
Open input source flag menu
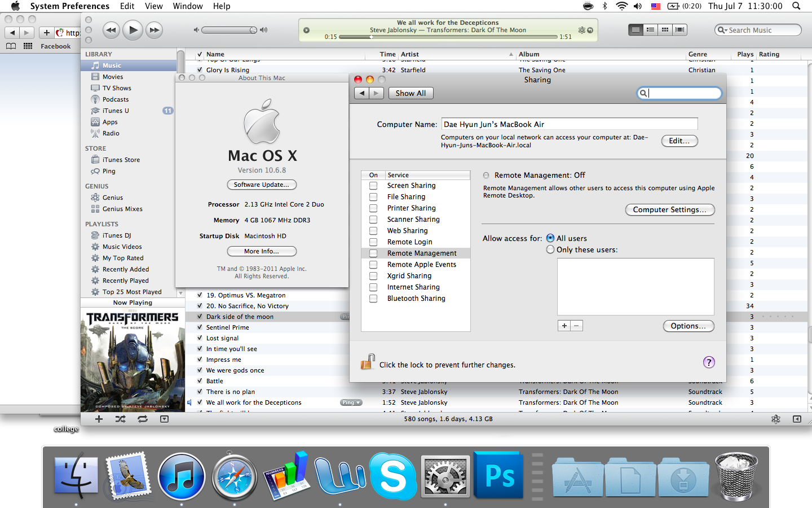point(656,6)
